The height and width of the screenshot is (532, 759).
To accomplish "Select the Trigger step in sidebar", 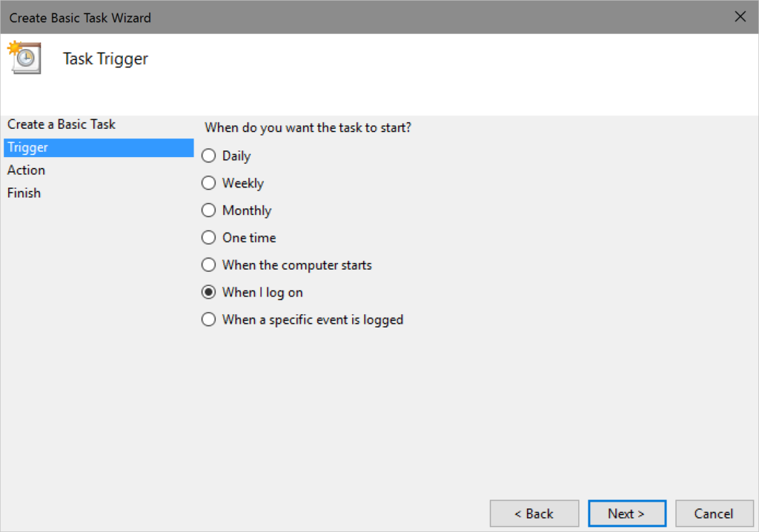I will coord(28,147).
